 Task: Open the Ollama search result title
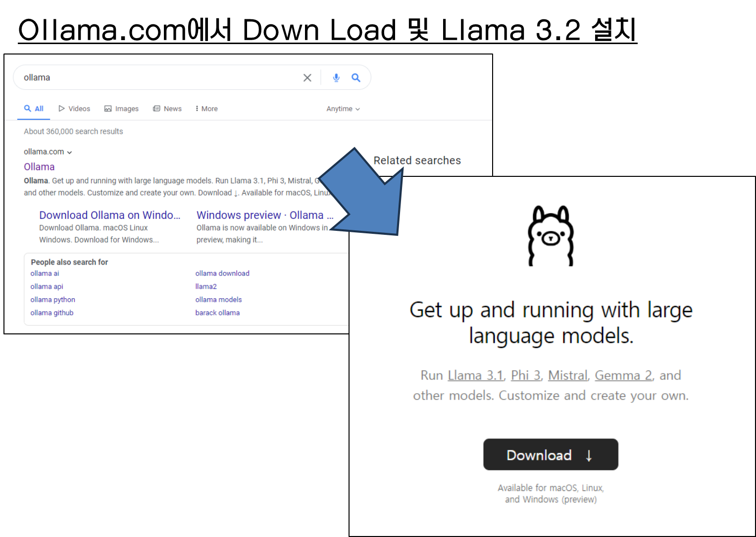click(39, 167)
